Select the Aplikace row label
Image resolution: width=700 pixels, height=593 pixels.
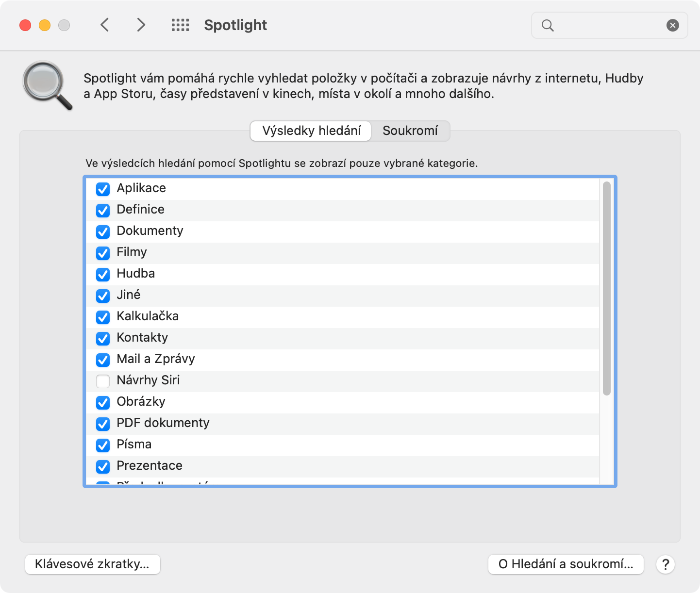pyautogui.click(x=141, y=188)
